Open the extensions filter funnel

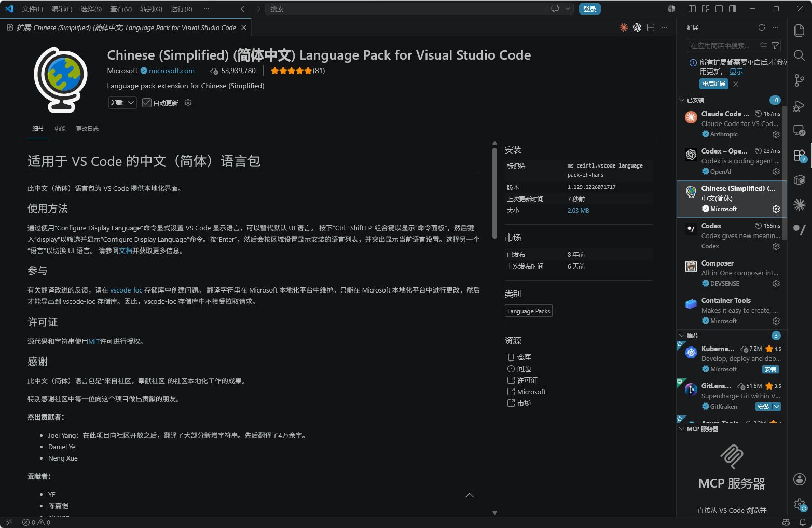point(775,46)
